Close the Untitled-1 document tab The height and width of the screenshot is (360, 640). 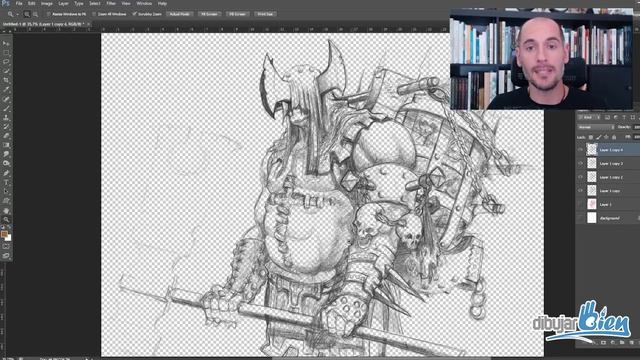coord(88,24)
